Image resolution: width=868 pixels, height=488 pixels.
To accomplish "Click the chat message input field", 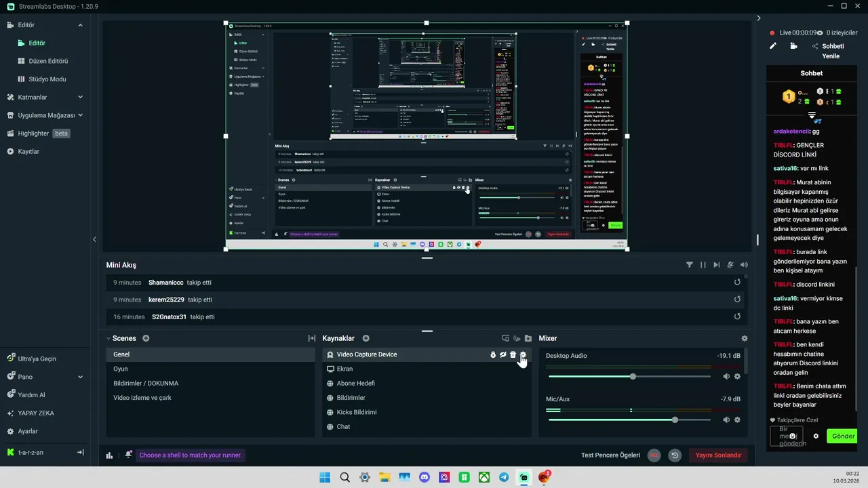I will 787,436.
